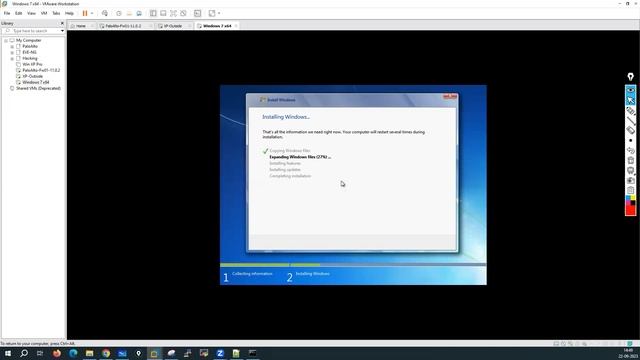Click the undo arrow in annotation toolbar
Viewport: 640px width, 360px height.
point(631,150)
